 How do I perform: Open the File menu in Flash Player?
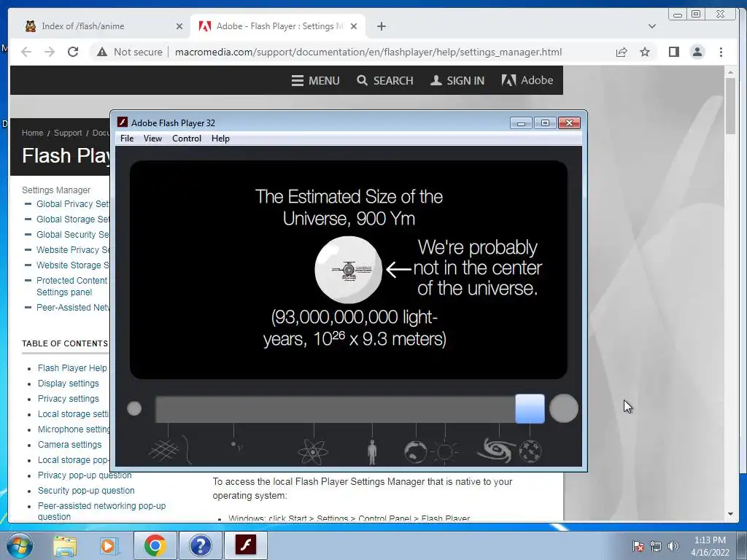click(x=127, y=139)
